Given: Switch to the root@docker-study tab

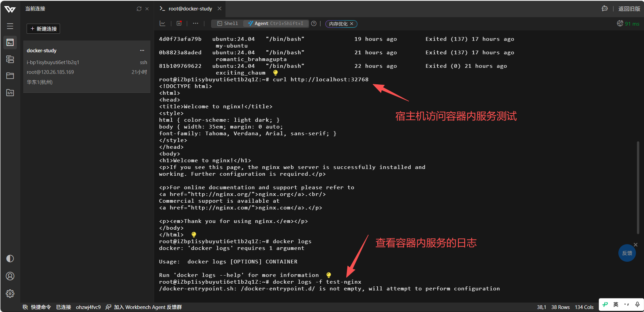Looking at the screenshot, I should click(190, 9).
